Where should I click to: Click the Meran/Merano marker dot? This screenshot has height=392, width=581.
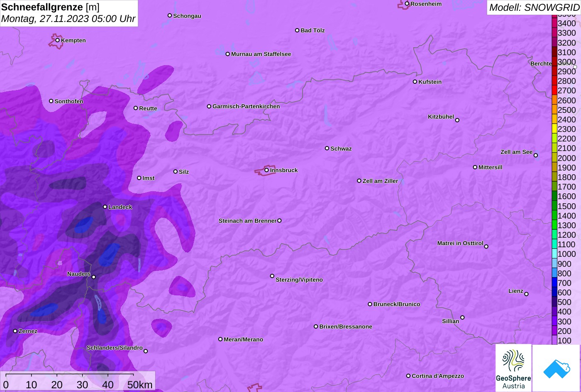click(x=220, y=339)
